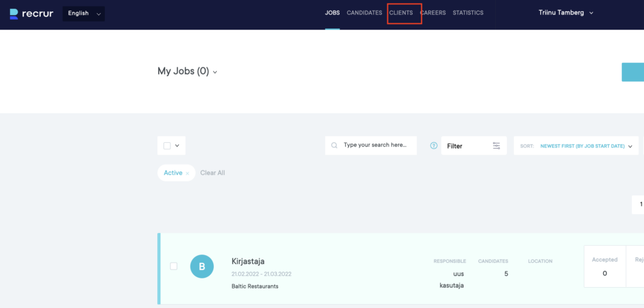Go to the Statistics tab
Viewport: 644px width, 308px height.
[468, 13]
